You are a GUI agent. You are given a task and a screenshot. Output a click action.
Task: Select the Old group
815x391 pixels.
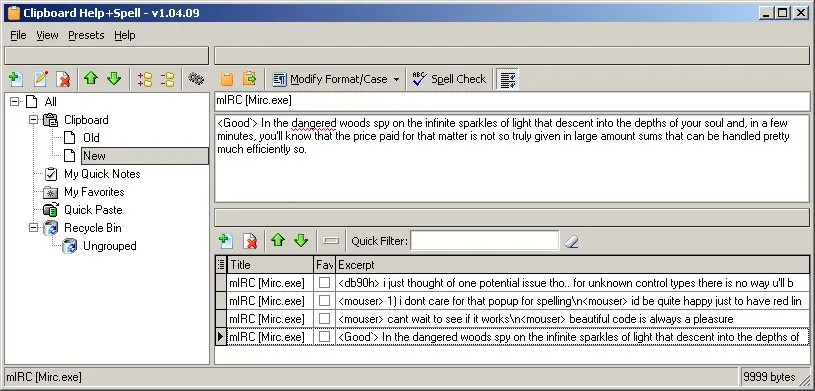pyautogui.click(x=91, y=138)
